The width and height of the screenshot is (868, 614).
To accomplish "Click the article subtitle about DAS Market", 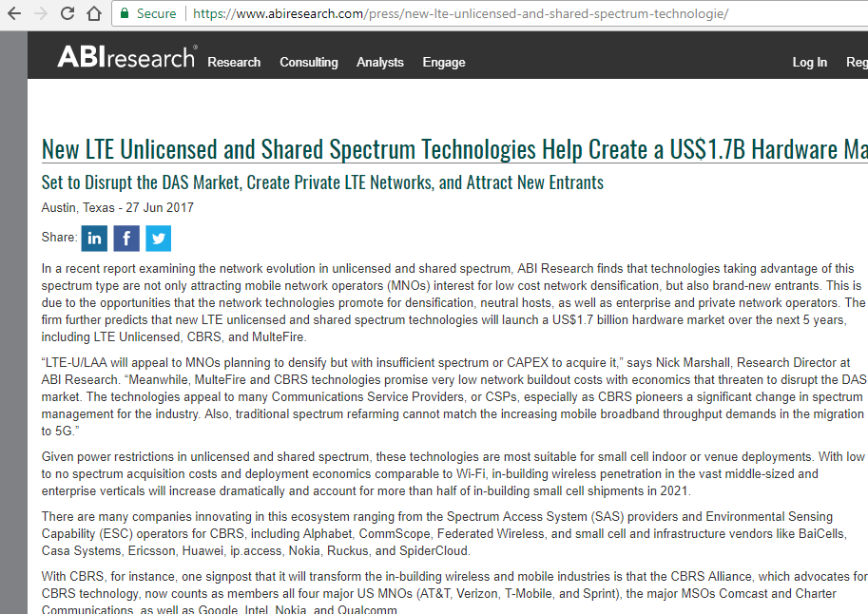I will 322,182.
